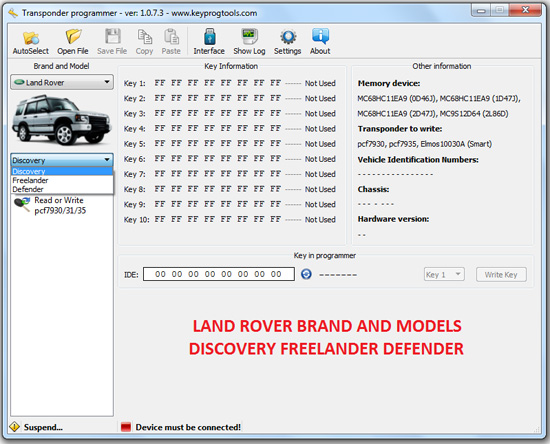
Task: Open Settings gear icon
Action: 288,37
